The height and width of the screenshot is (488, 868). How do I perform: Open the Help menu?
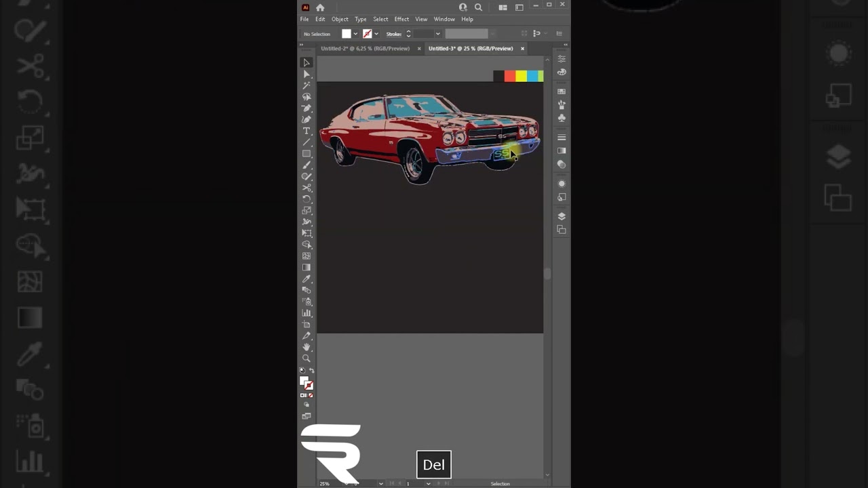(x=467, y=19)
